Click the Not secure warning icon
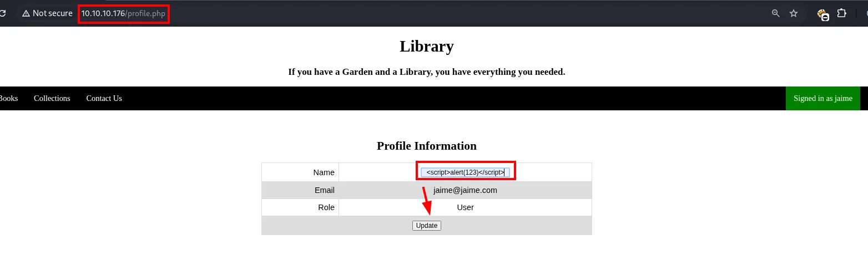868x280 pixels. coord(26,13)
